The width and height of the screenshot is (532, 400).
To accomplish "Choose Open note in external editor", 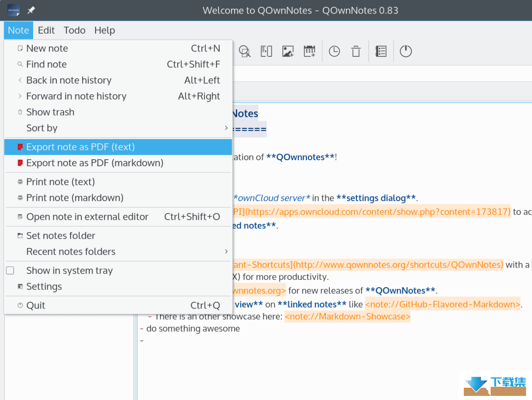I will point(118,217).
